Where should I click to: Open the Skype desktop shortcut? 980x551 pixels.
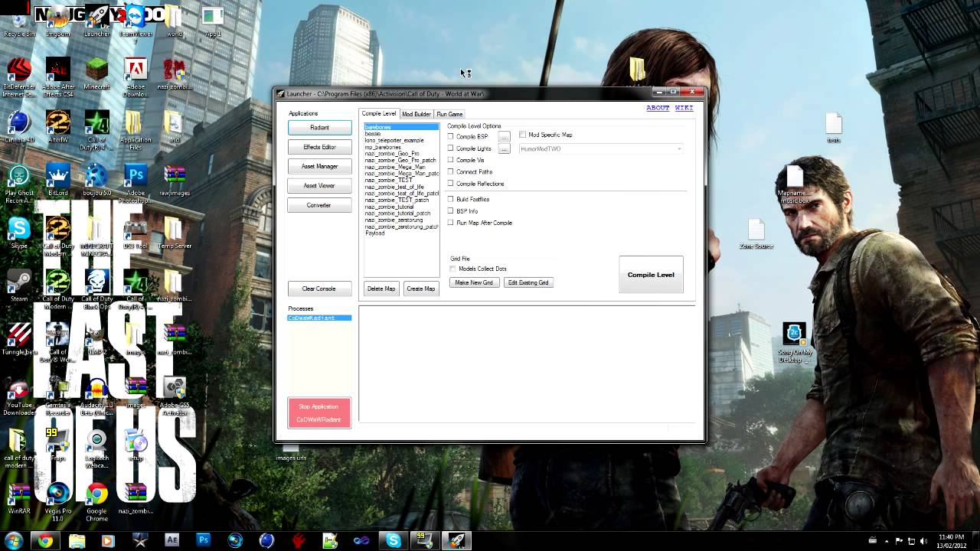coord(19,233)
